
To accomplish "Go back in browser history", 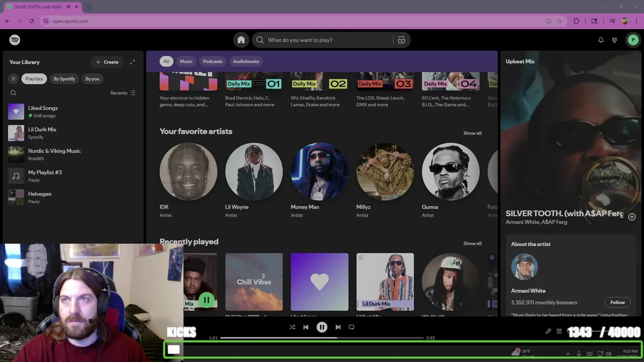I will coord(8,21).
